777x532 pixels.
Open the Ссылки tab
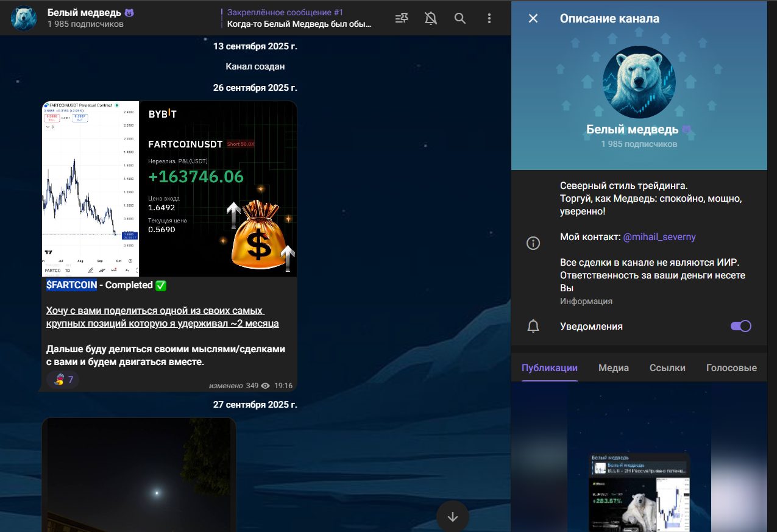pos(667,367)
